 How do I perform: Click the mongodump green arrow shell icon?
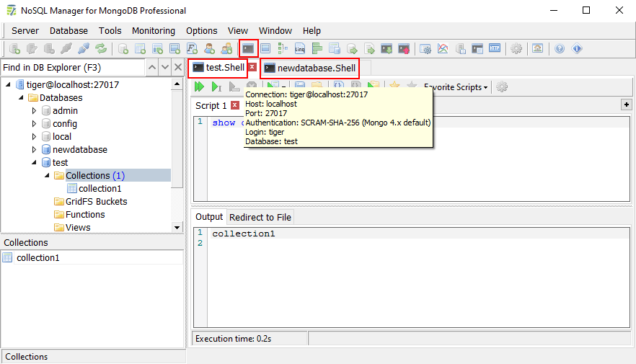387,48
